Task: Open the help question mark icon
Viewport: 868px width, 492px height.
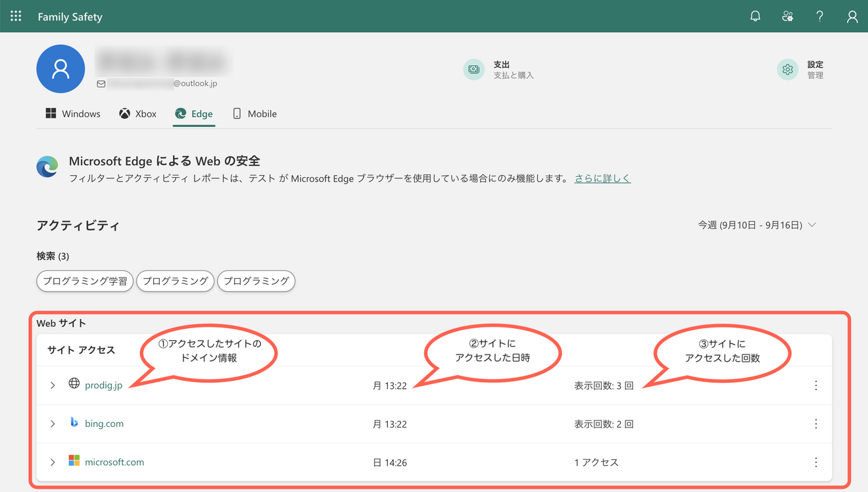Action: pos(819,16)
